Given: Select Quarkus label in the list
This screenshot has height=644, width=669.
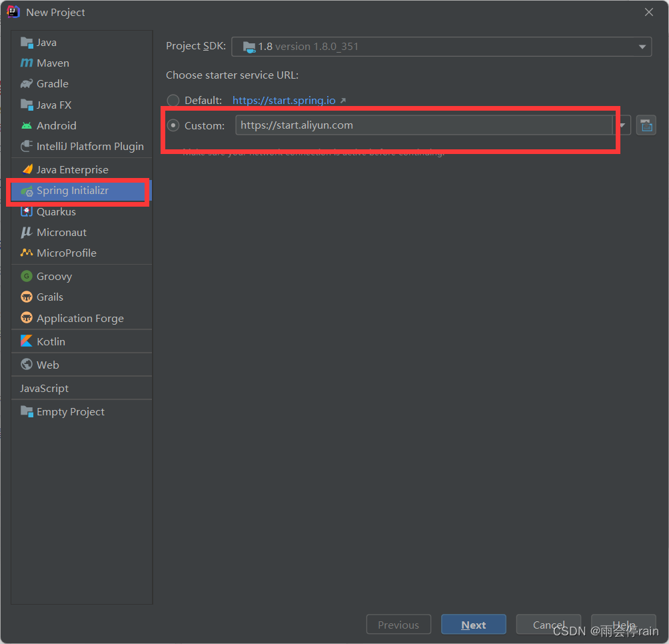Looking at the screenshot, I should pos(57,212).
